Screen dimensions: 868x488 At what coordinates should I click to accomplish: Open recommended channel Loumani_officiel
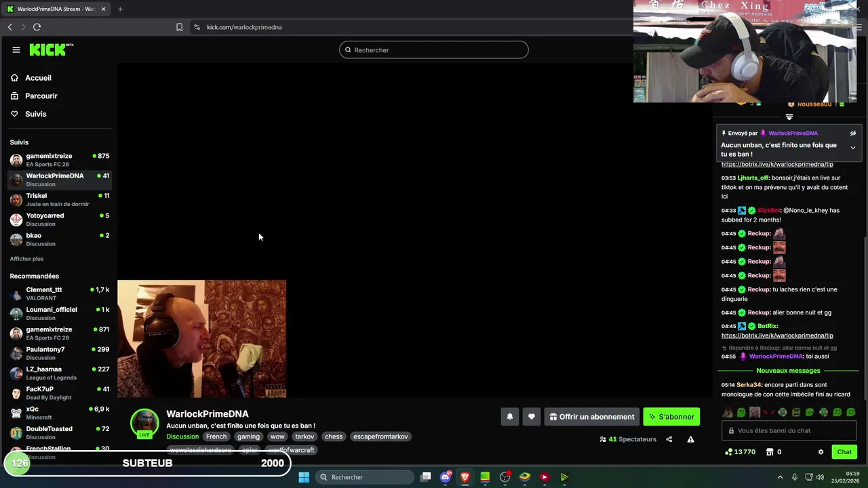[x=60, y=313]
